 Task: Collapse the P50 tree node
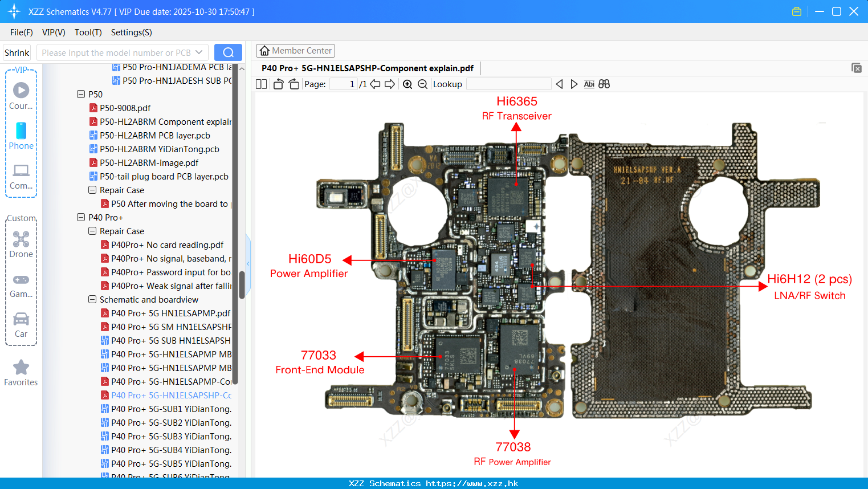(x=81, y=94)
